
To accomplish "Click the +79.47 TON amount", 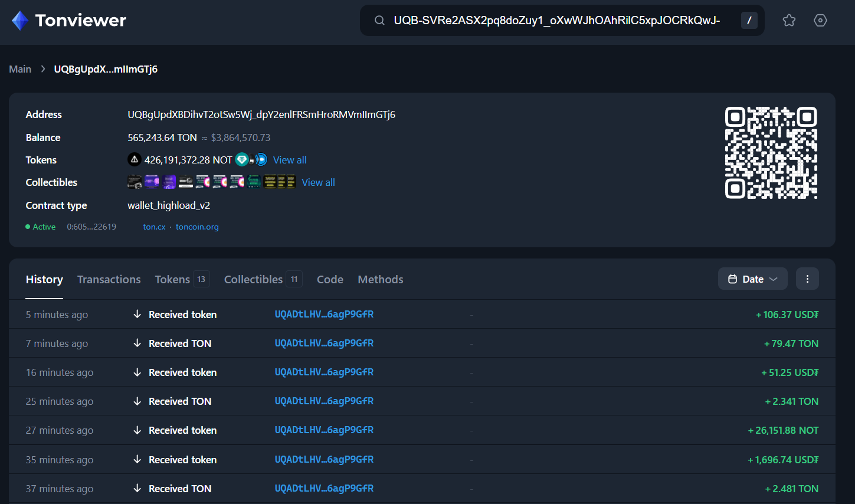I will 791,343.
